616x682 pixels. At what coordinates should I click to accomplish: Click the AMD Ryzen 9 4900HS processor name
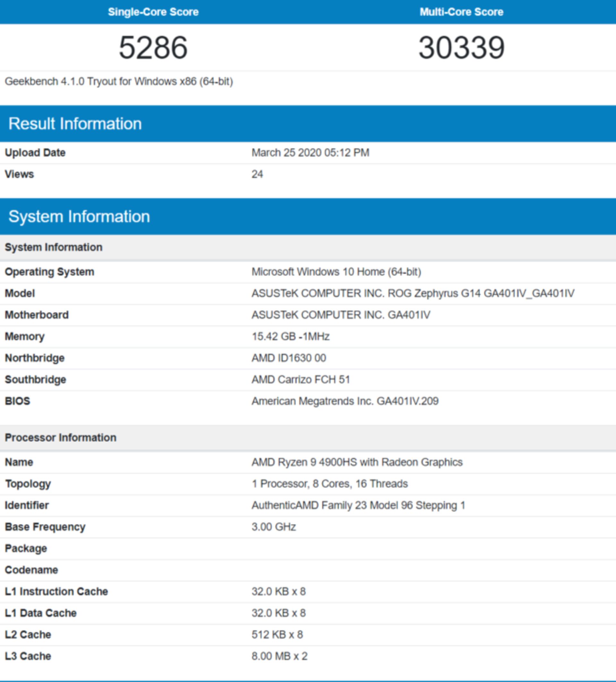(x=357, y=462)
